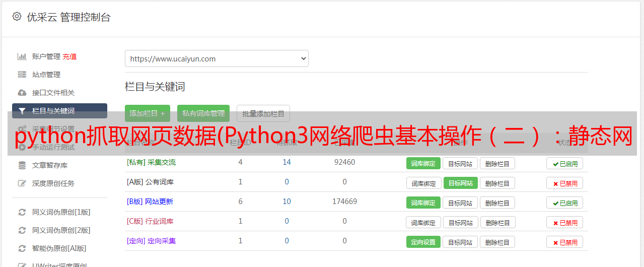This screenshot has height=267, width=644.
Task: Click refresh icon beside 同义词伪原创[2版]
Action: (22, 230)
